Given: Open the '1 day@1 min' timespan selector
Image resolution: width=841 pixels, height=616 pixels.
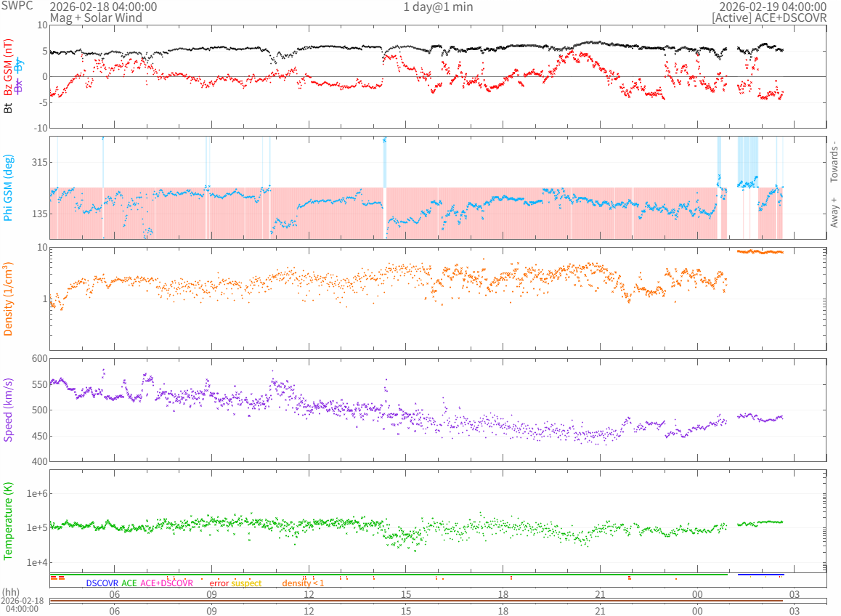Looking at the screenshot, I should pyautogui.click(x=438, y=7).
